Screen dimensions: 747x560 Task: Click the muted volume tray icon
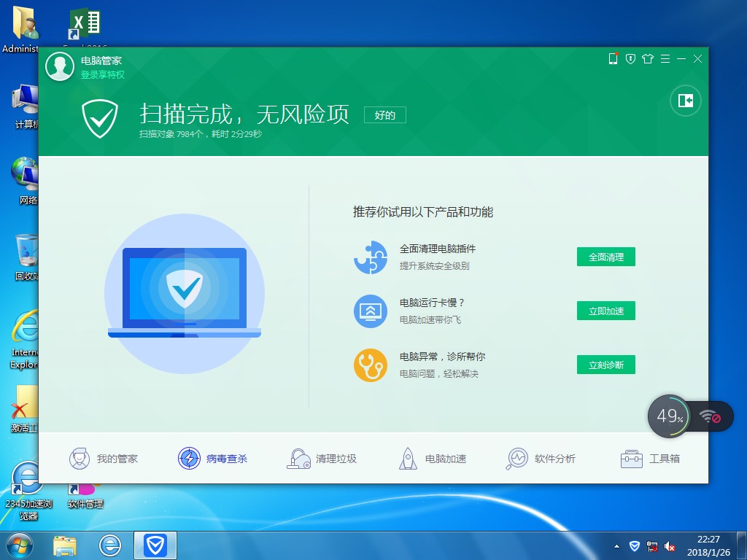(670, 546)
